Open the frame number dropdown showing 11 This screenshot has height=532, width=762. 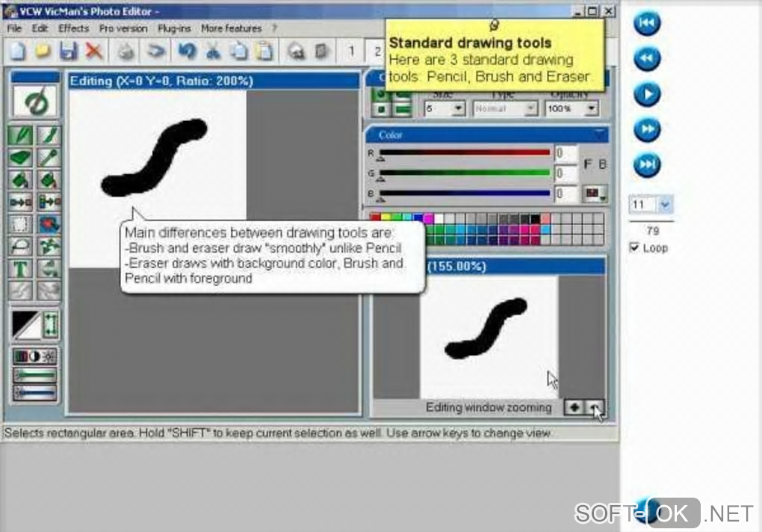point(664,205)
